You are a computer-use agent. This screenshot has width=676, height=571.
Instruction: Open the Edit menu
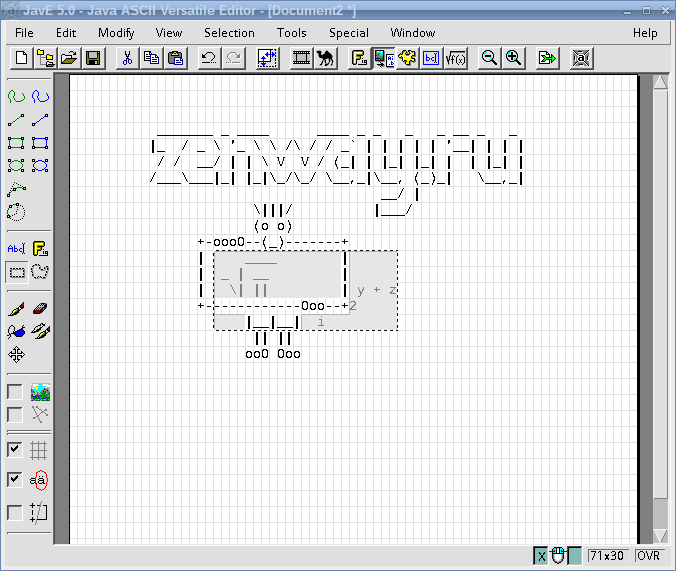pos(66,33)
